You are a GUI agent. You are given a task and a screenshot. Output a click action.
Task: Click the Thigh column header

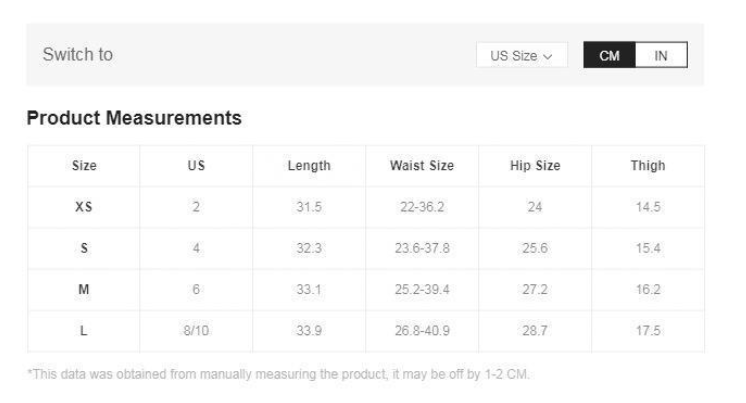(x=647, y=166)
